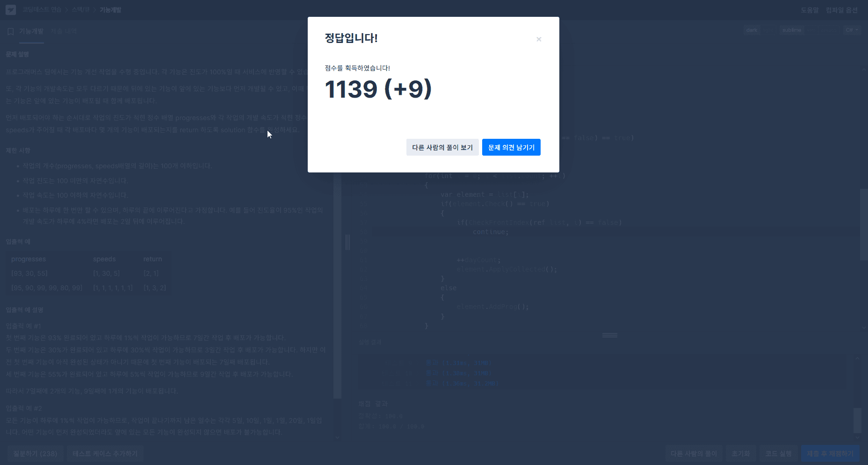Open 도움말 in the top bar
The width and height of the screenshot is (868, 465).
point(810,10)
